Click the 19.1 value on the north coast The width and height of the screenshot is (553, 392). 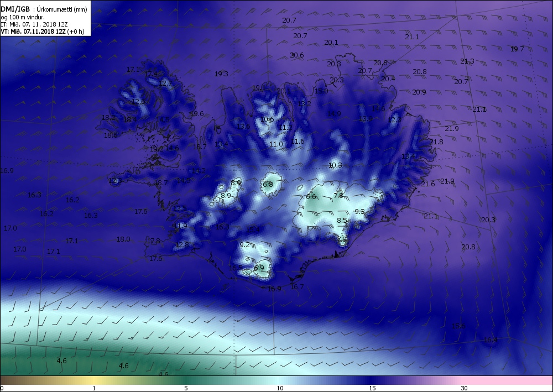pyautogui.click(x=259, y=88)
